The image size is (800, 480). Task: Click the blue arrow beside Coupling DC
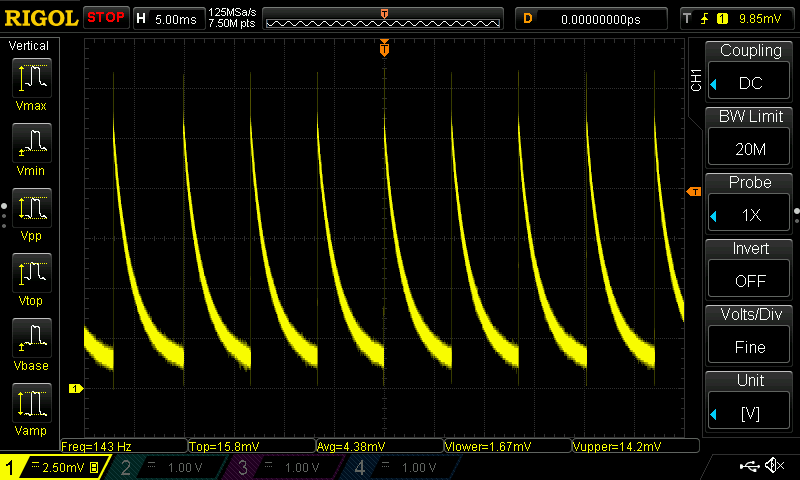click(714, 84)
